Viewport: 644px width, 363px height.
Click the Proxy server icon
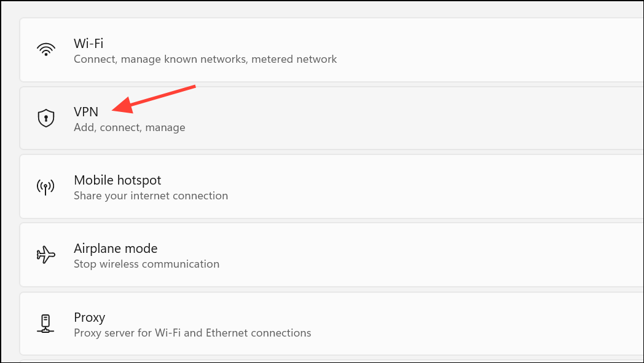point(45,324)
